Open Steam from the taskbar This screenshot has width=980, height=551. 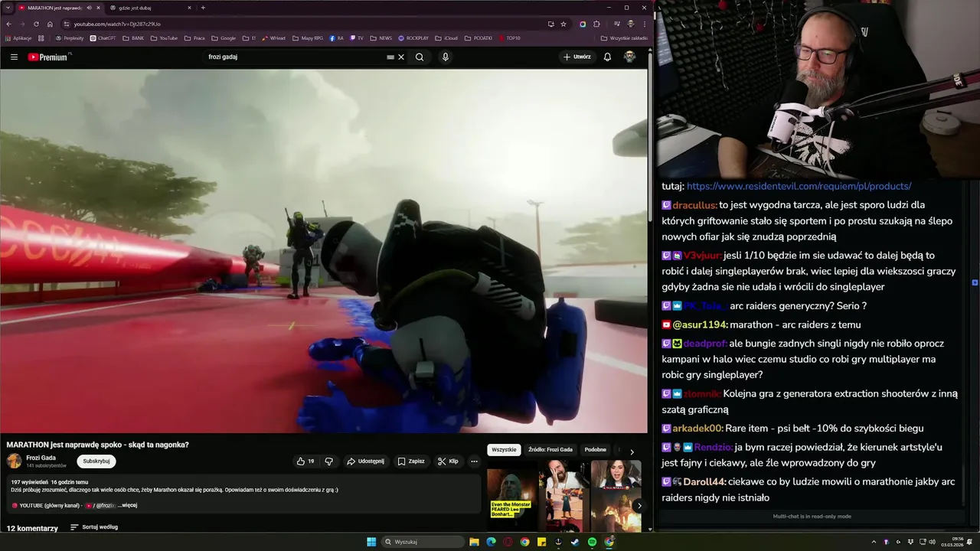[575, 542]
